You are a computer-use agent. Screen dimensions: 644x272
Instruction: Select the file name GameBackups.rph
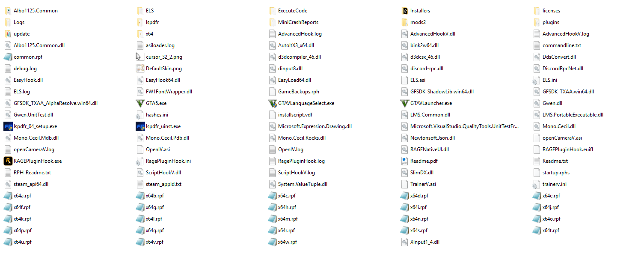point(299,92)
